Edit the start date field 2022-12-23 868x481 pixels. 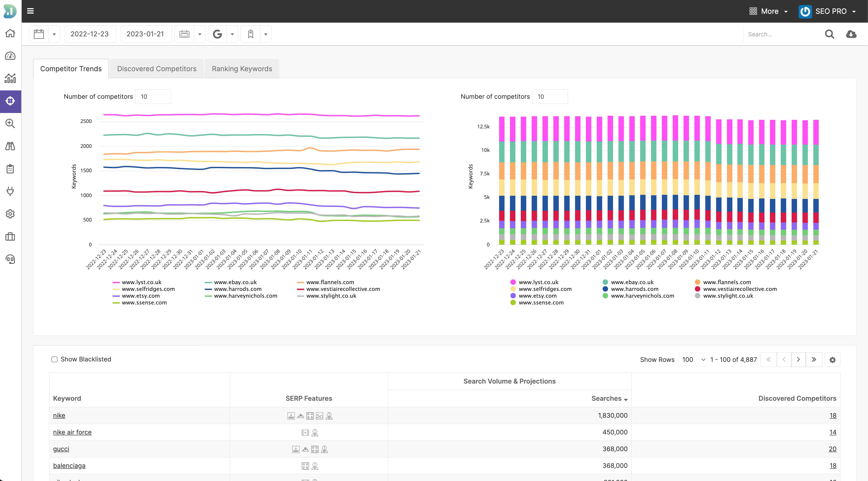click(x=90, y=34)
